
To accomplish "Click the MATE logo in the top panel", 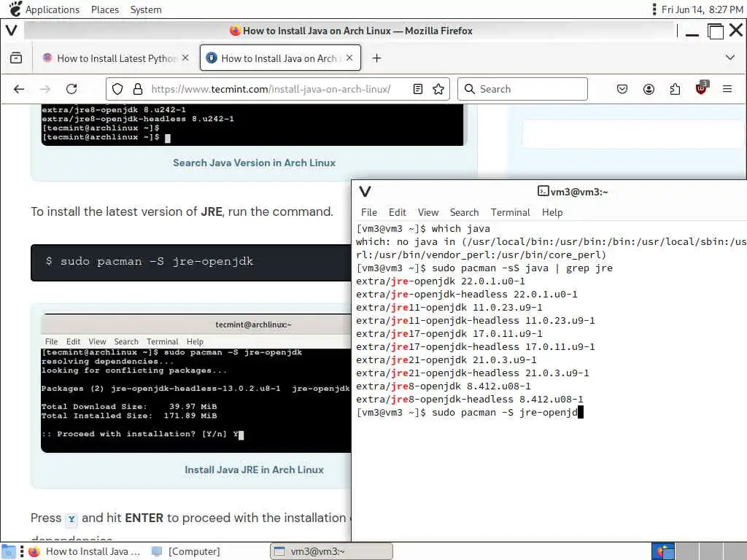I will (x=15, y=9).
